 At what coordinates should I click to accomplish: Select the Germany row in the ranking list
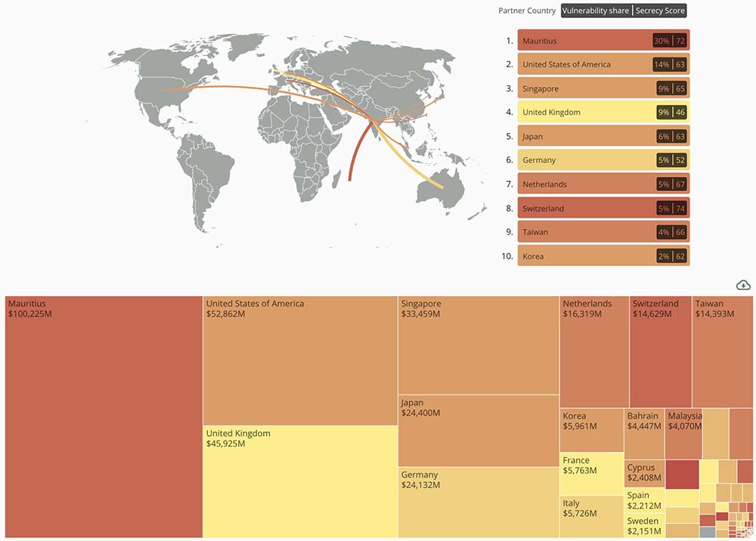click(x=603, y=160)
